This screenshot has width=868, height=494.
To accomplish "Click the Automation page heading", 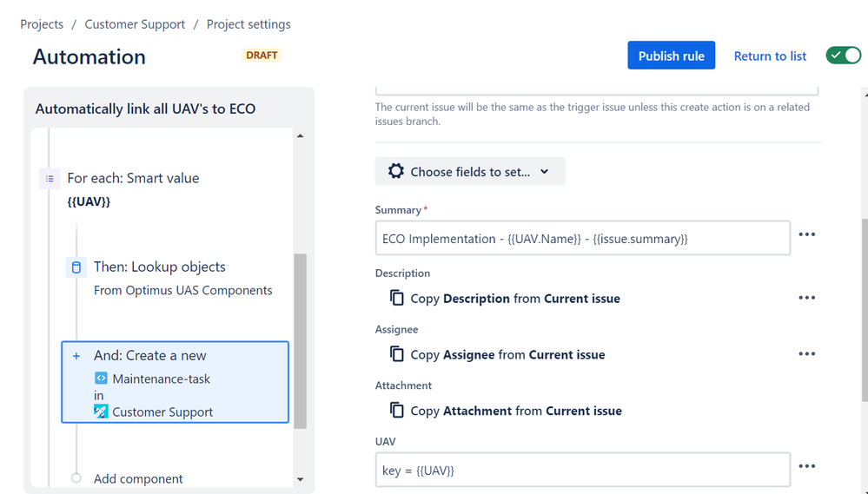I will (x=89, y=56).
